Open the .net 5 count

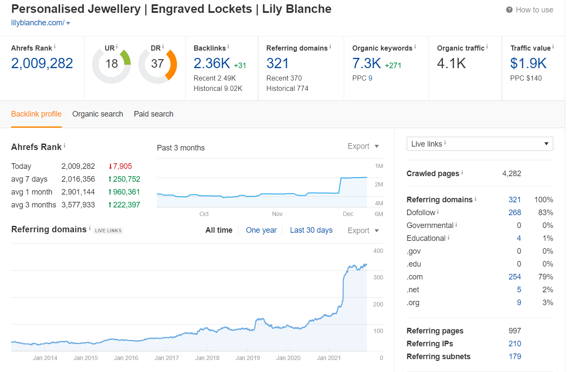(519, 290)
